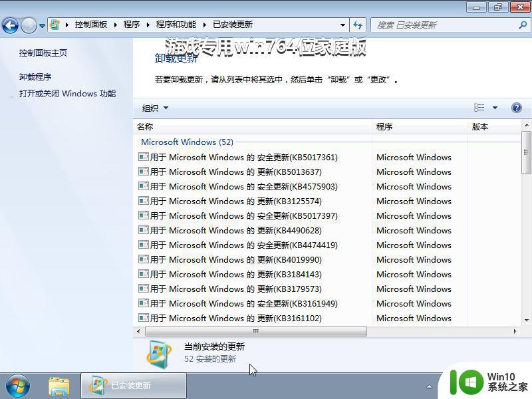Click the Forward navigation arrow button
This screenshot has height=399, width=532.
click(29, 25)
